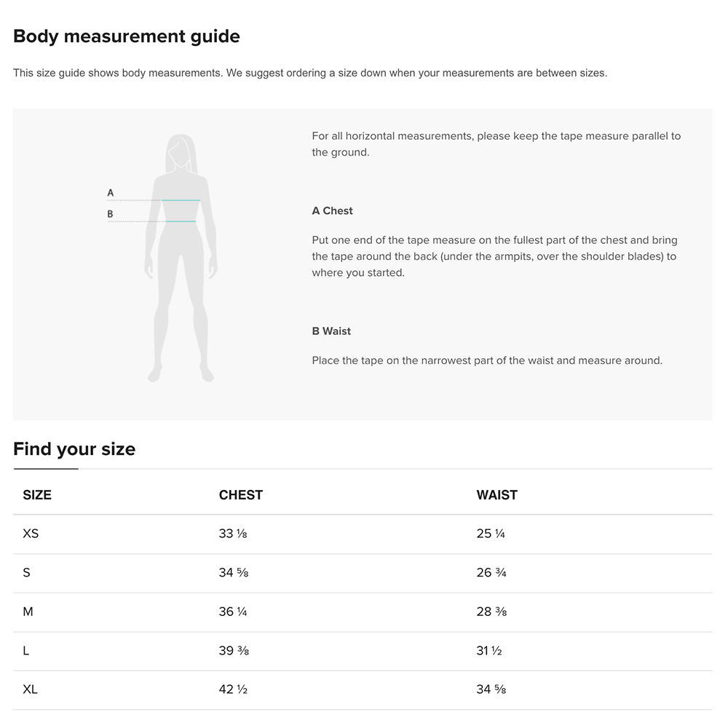Click the 31 ½ waist value for L
The image size is (728, 728).
pyautogui.click(x=489, y=651)
